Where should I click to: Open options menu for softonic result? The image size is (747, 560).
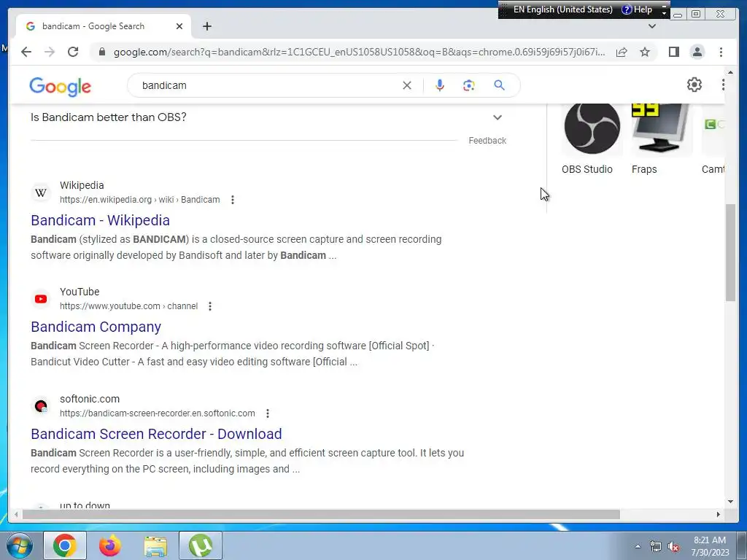(268, 413)
